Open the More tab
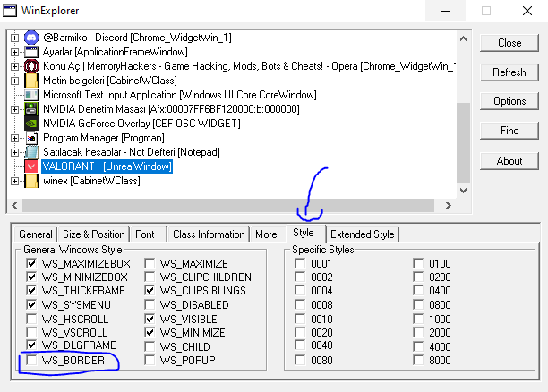This screenshot has height=392, width=548. point(266,234)
